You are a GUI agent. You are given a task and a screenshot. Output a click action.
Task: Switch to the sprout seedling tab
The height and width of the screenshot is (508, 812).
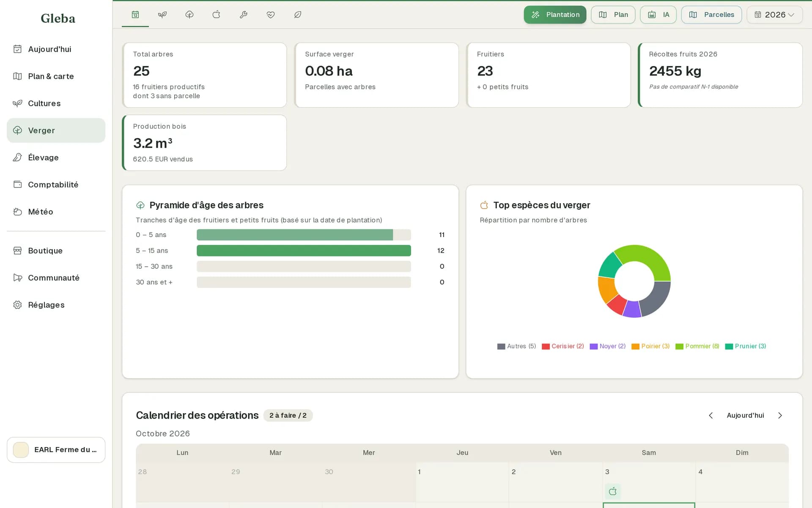coord(162,15)
